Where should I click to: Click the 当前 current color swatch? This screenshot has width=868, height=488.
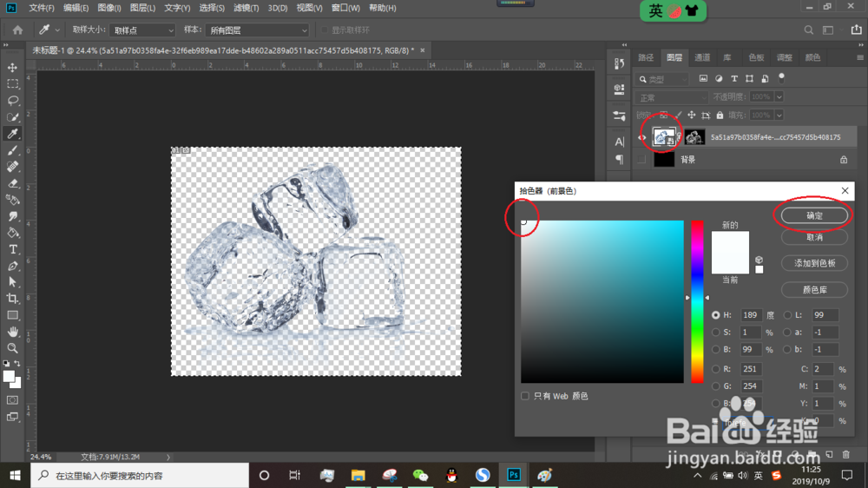click(730, 263)
